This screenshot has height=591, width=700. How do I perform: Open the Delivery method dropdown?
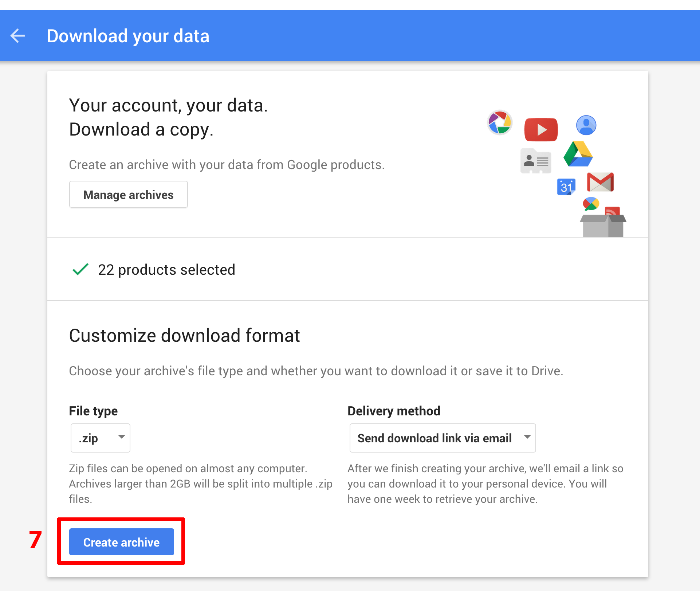443,438
